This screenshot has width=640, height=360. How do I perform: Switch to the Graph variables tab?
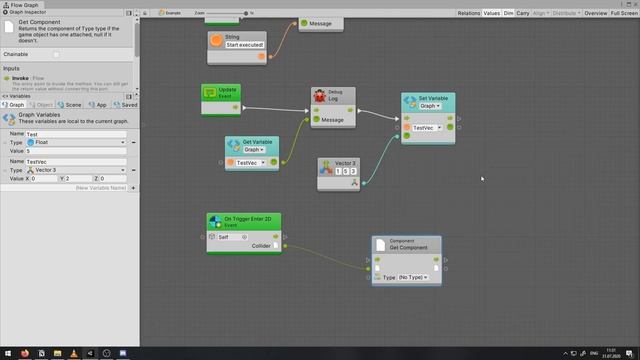tap(13, 105)
